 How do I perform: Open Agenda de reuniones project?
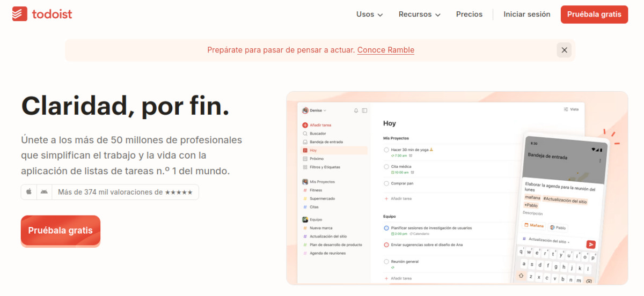click(324, 253)
